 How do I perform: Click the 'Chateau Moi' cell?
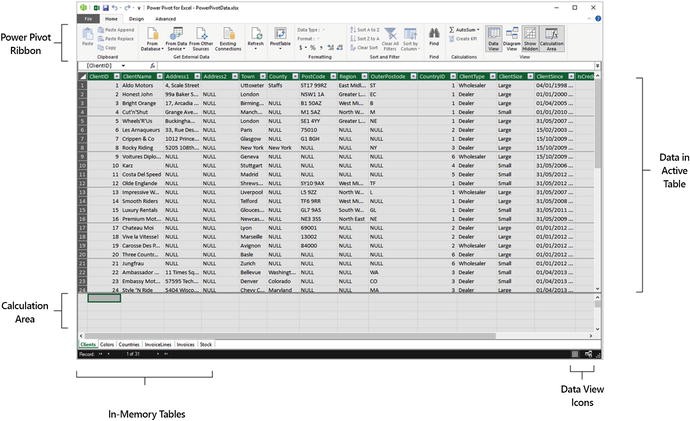click(x=138, y=228)
